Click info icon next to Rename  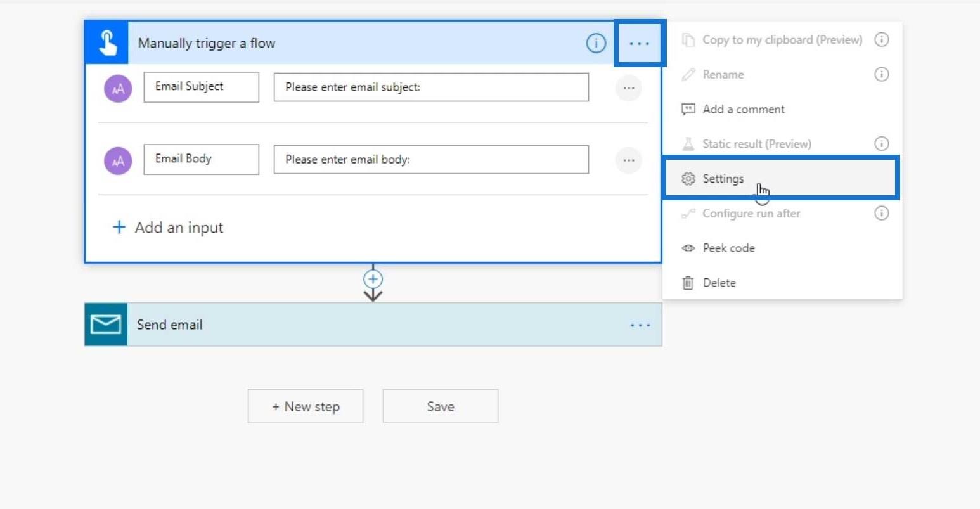click(x=882, y=74)
